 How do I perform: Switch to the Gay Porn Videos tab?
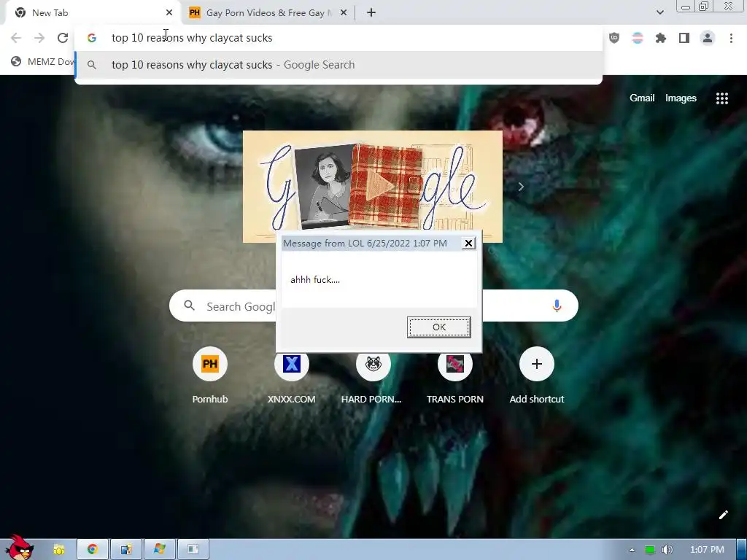268,13
